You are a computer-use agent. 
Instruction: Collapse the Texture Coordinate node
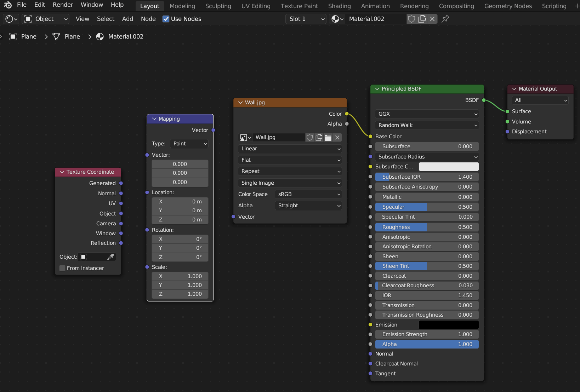[x=62, y=172]
